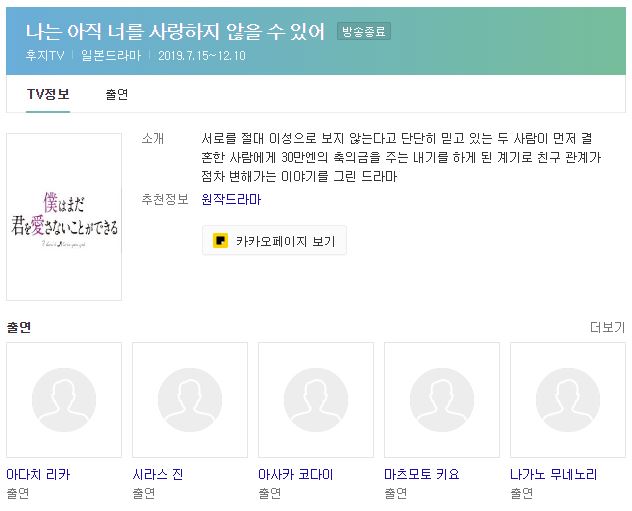Click the 방송종료 status badge
This screenshot has height=511, width=632.
[x=364, y=31]
